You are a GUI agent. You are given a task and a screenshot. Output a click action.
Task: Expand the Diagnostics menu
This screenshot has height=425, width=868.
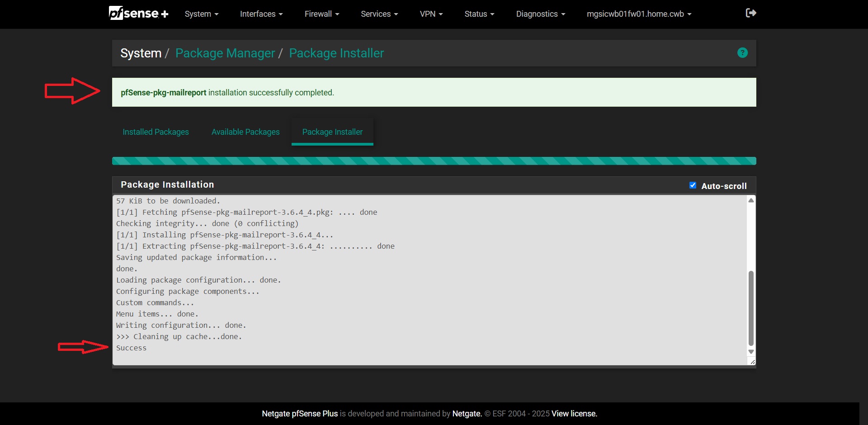tap(541, 14)
